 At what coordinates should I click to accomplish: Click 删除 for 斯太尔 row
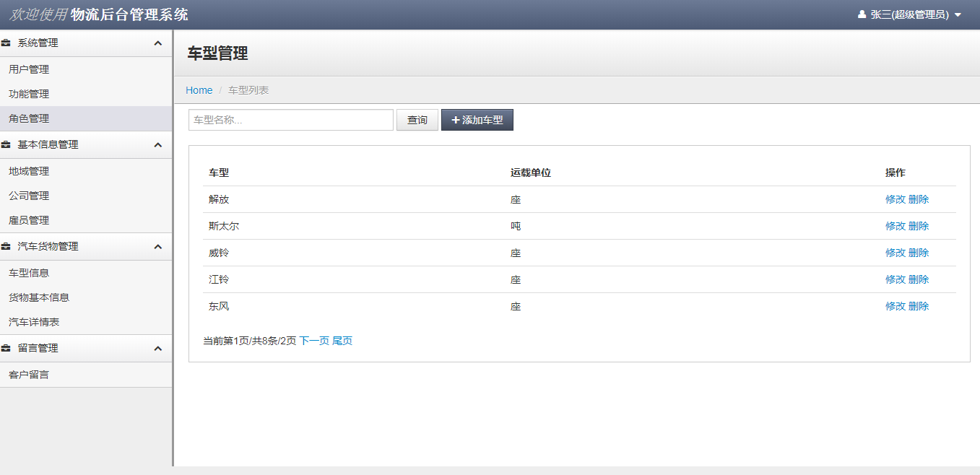919,226
